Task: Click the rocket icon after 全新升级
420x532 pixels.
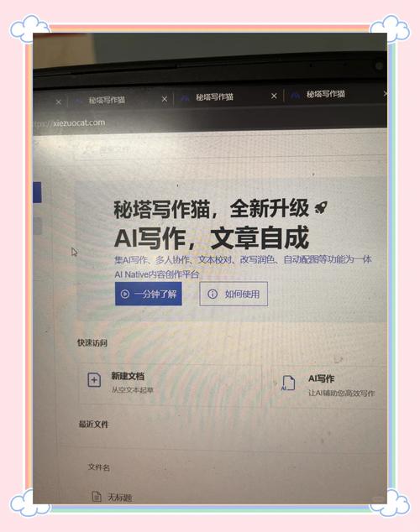Action: click(x=321, y=207)
